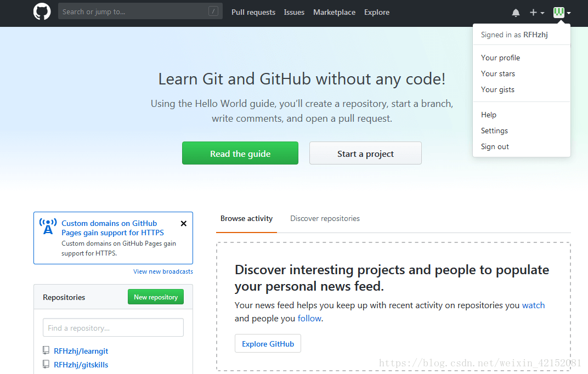The width and height of the screenshot is (588, 374).
Task: Open the RFHzhj/learngit repository
Action: pos(81,351)
